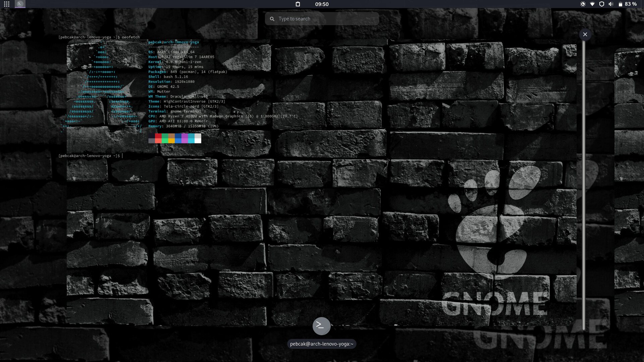Click the battery 83 % indicator
Screen dimensions: 644x362
[627, 4]
